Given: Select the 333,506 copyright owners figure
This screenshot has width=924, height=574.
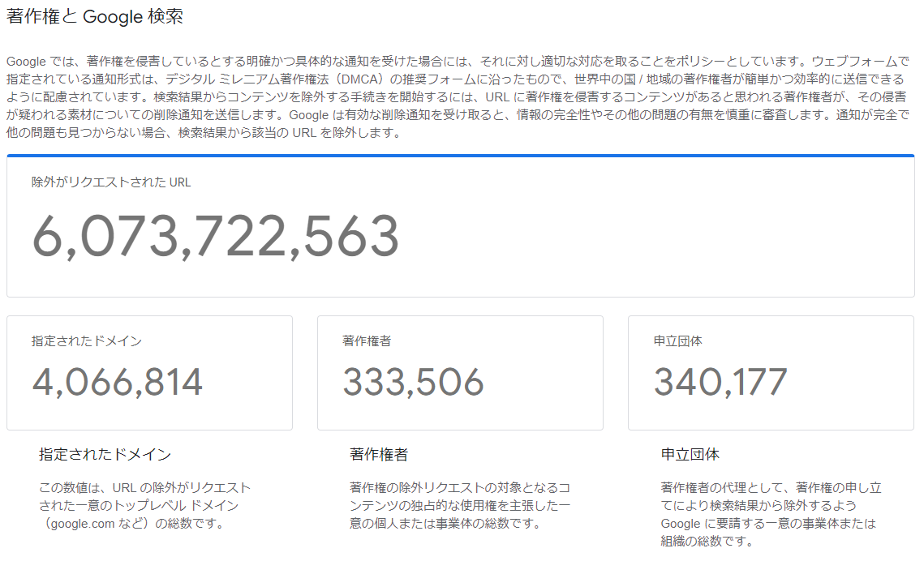Looking at the screenshot, I should [413, 382].
